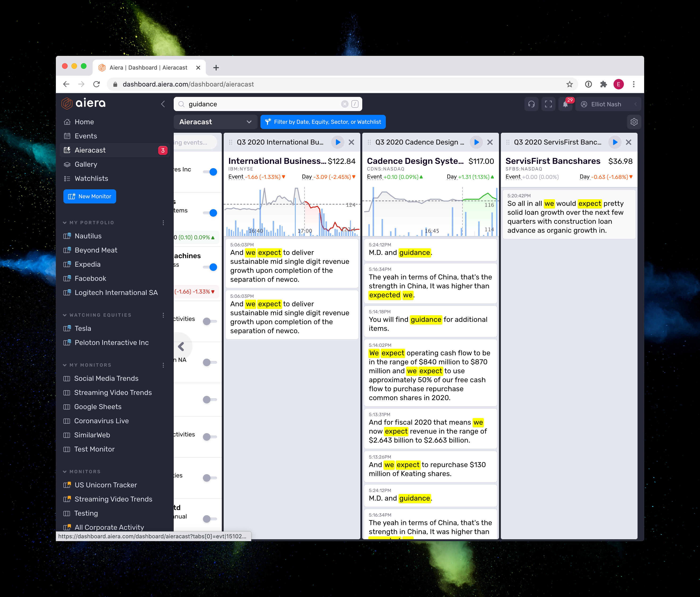Open the Aieracast dropdown selector
The width and height of the screenshot is (700, 597).
215,122
